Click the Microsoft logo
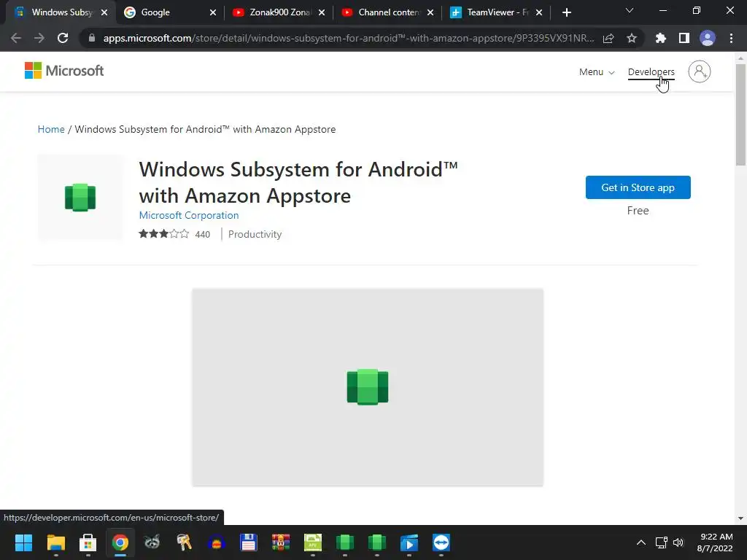Image resolution: width=747 pixels, height=560 pixels. pos(64,71)
